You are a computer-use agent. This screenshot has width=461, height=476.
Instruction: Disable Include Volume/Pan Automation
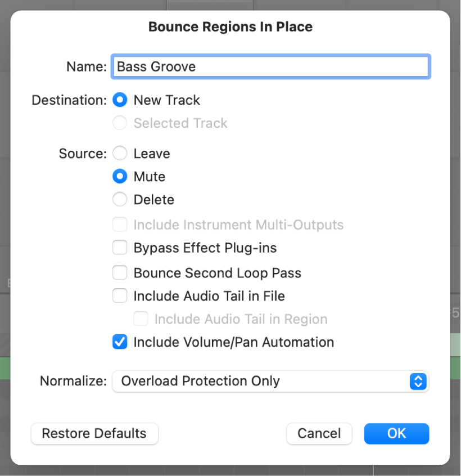click(120, 342)
